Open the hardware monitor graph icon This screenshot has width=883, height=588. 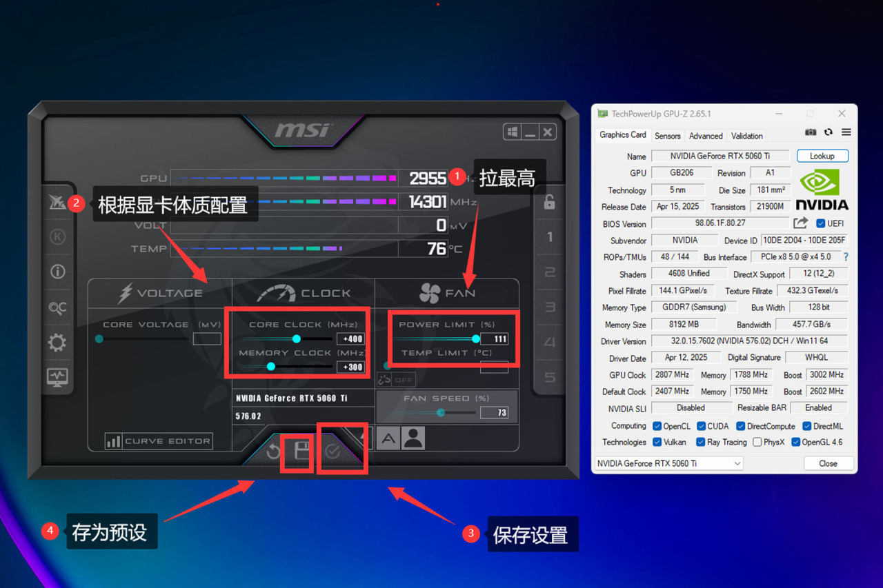pyautogui.click(x=57, y=376)
